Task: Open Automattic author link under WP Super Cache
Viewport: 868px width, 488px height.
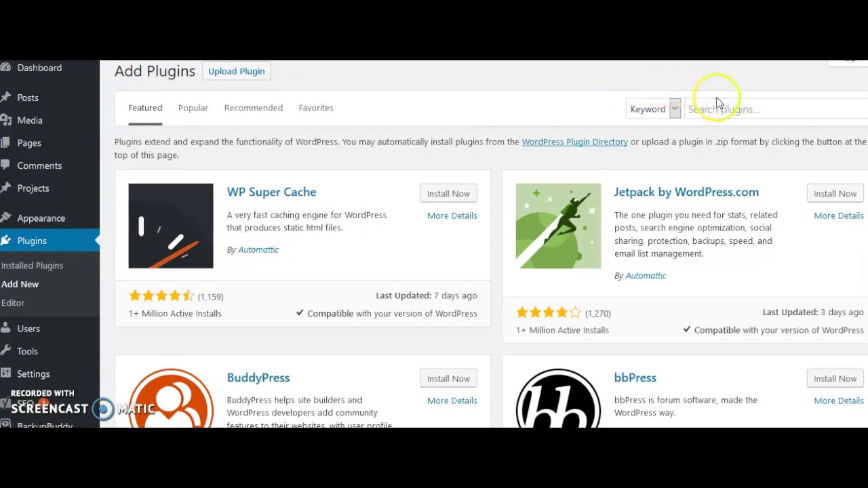Action: (x=258, y=249)
